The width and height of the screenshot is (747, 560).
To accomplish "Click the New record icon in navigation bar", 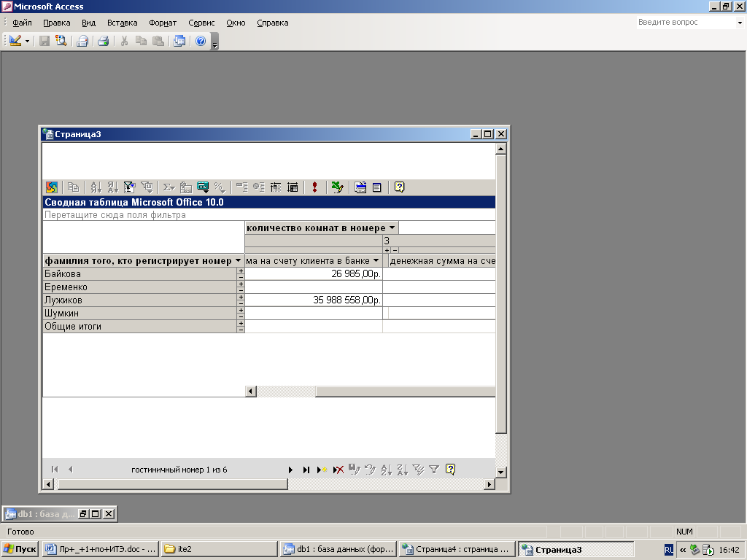I will (322, 470).
